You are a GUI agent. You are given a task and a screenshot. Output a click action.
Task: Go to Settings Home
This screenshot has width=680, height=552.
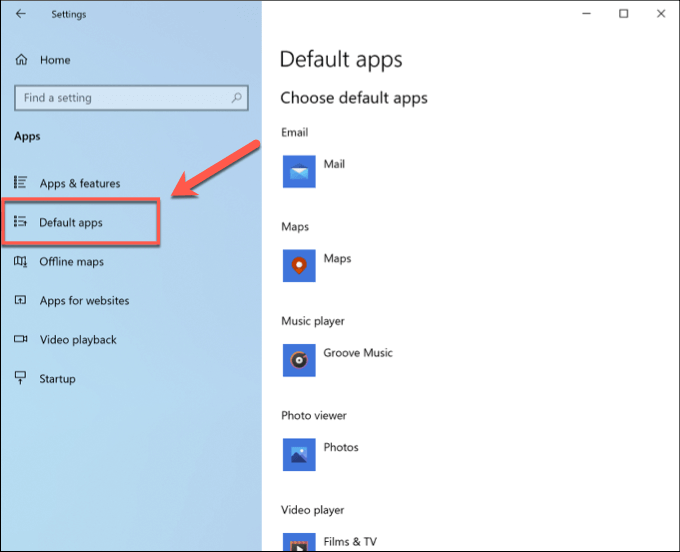click(x=55, y=60)
